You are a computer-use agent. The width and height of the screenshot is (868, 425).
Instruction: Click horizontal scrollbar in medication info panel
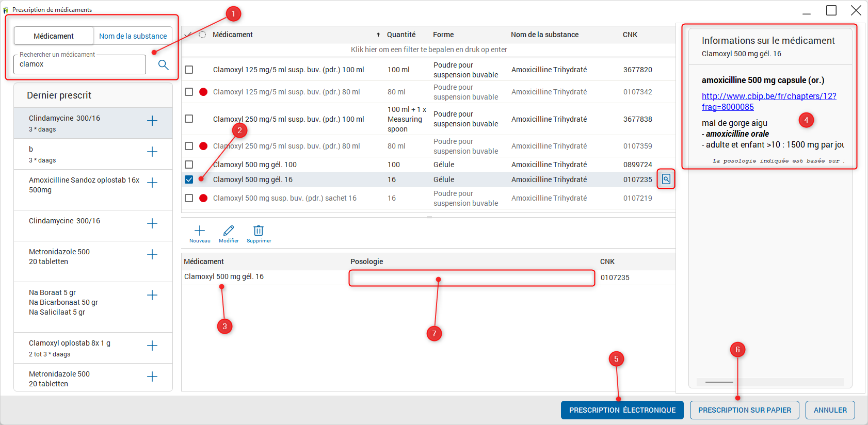tap(719, 382)
